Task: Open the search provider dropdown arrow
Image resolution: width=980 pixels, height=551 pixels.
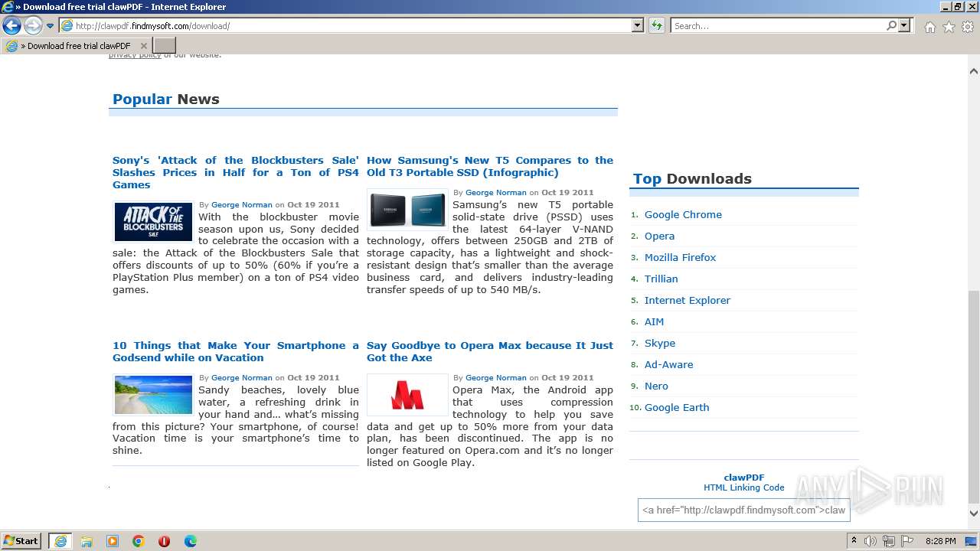Action: coord(904,25)
